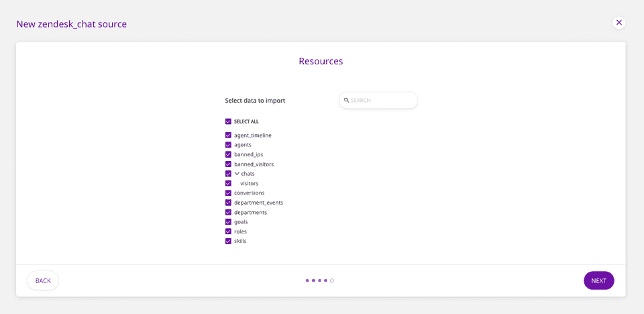Viewport: 644px width, 314px height.
Task: Uncheck the departments checkbox
Action: tap(228, 212)
